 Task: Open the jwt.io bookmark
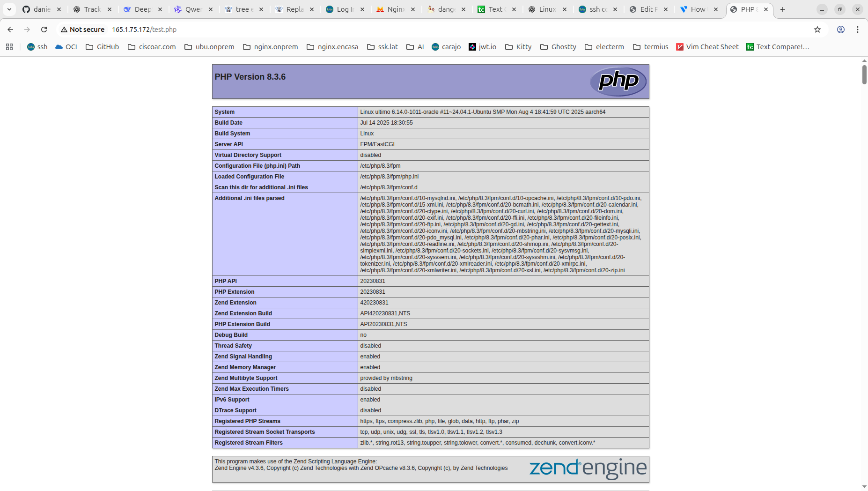click(482, 47)
